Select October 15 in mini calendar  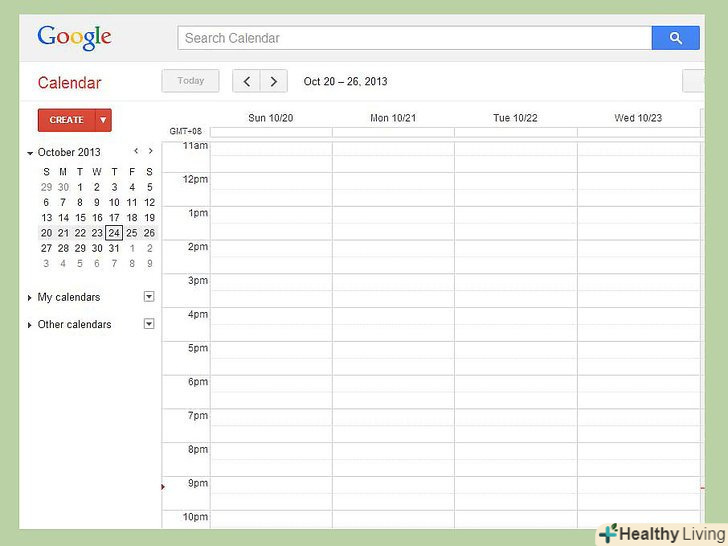click(80, 218)
